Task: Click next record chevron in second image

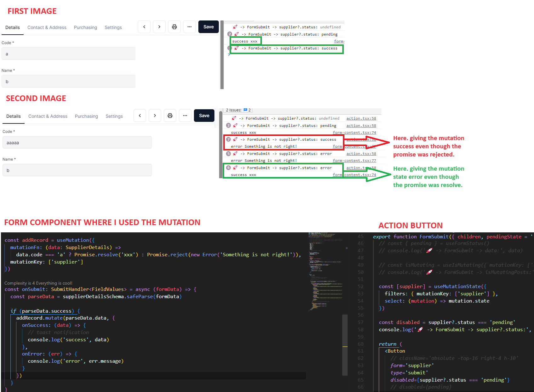Action: 155,116
